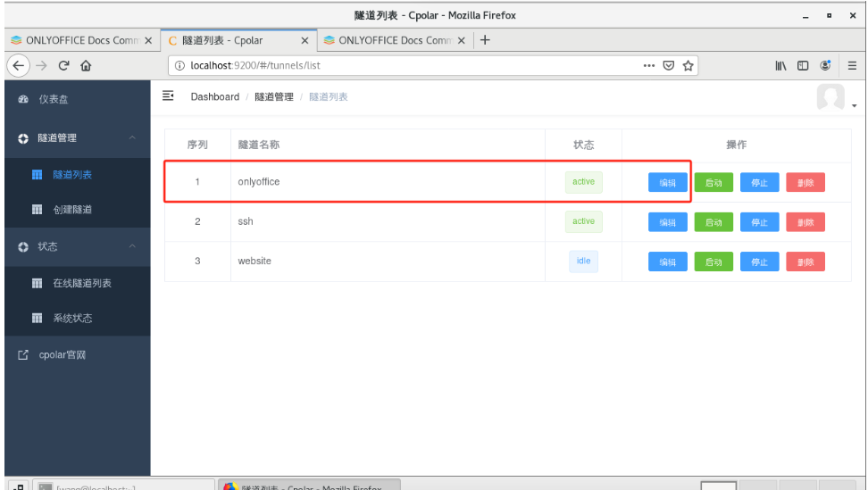Click the Firefox reload page icon
The height and width of the screenshot is (490, 868).
pos(64,65)
